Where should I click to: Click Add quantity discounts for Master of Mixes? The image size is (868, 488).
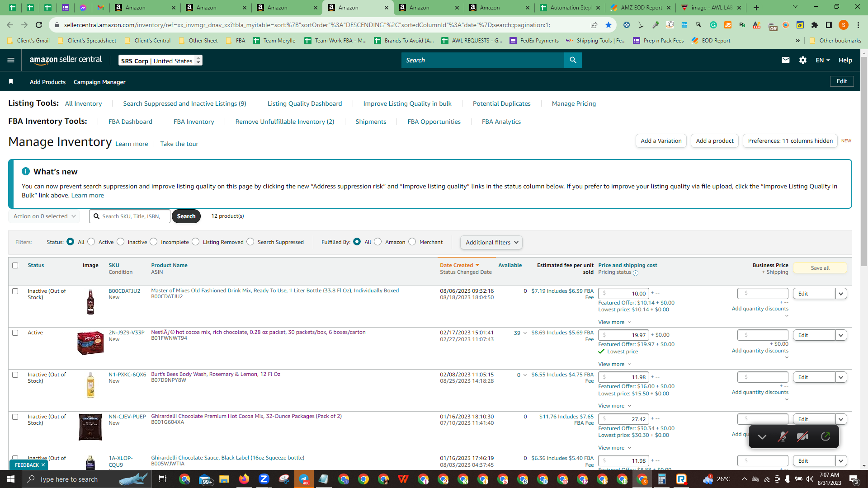(x=760, y=309)
